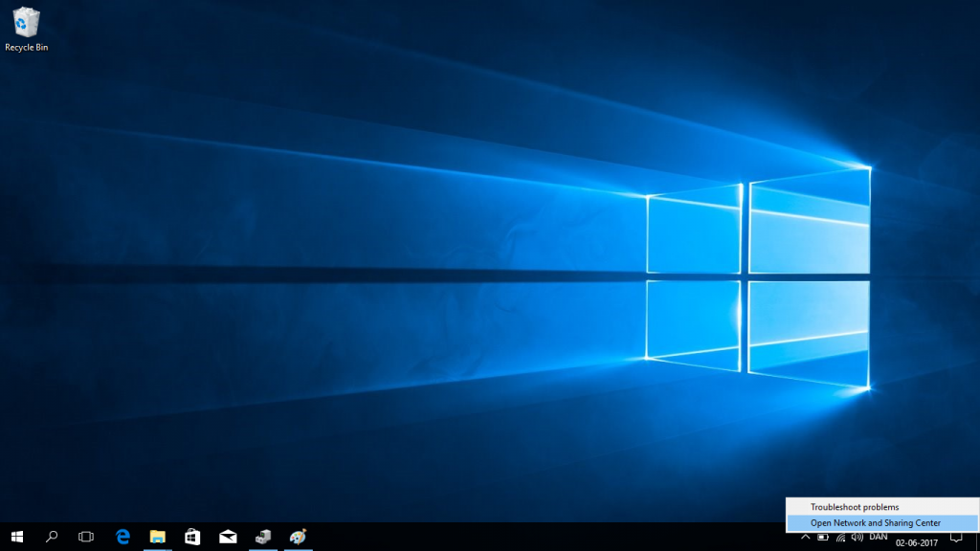This screenshot has height=551, width=980.
Task: Switch to the Paint app on taskbar
Action: (x=299, y=537)
